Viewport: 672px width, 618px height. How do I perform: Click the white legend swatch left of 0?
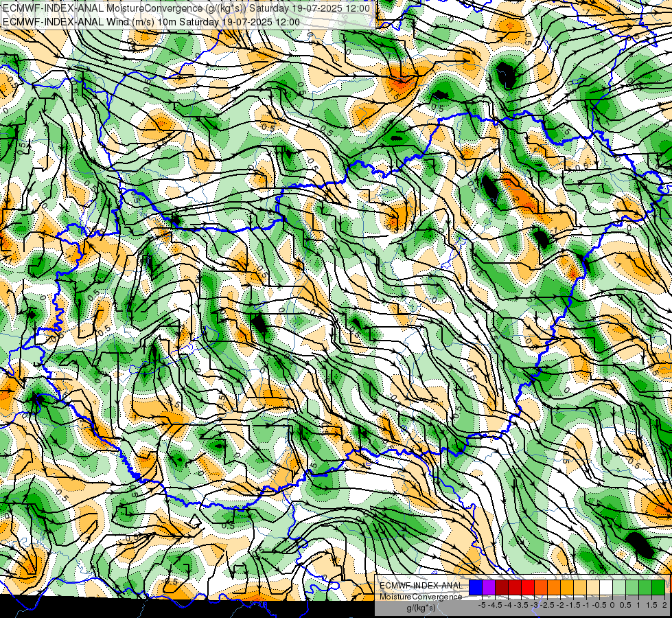606,587
